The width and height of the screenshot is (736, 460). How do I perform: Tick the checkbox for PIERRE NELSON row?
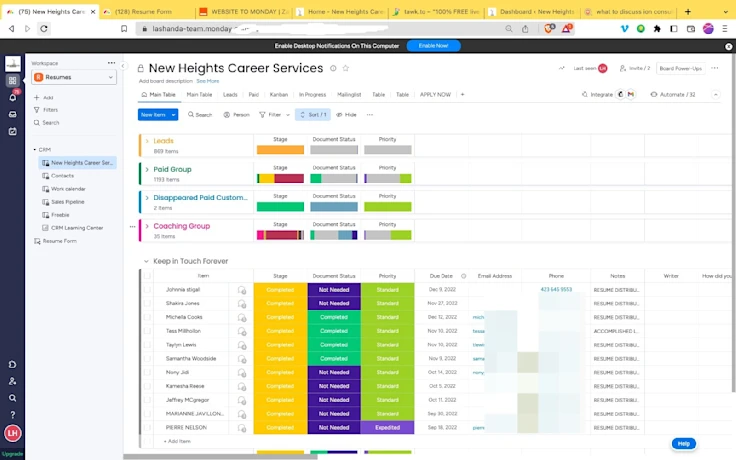[147, 428]
